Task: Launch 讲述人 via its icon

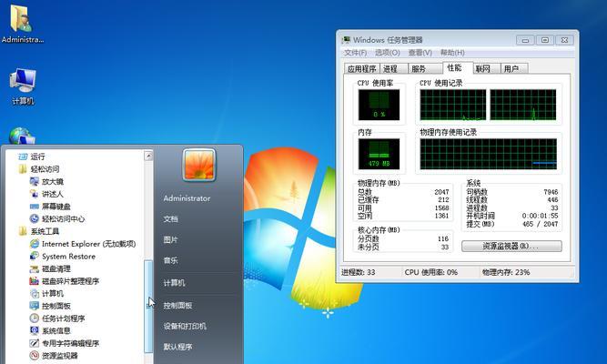Action: [x=35, y=194]
